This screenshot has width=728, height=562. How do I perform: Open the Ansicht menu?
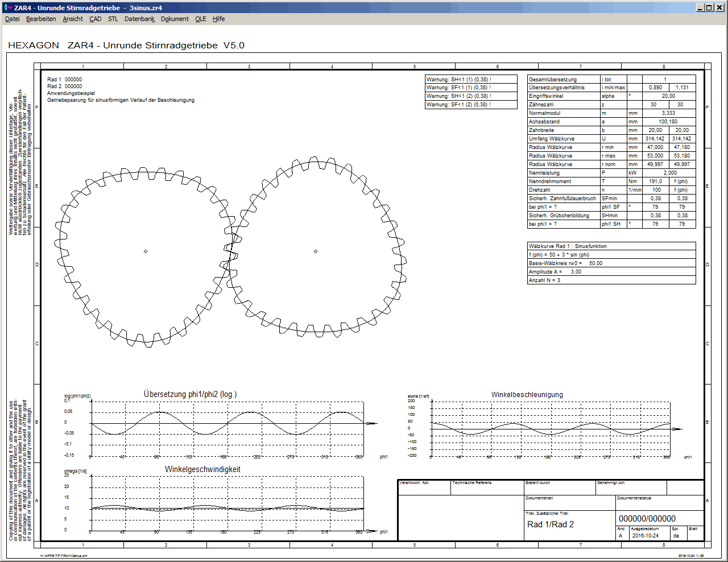[x=73, y=19]
